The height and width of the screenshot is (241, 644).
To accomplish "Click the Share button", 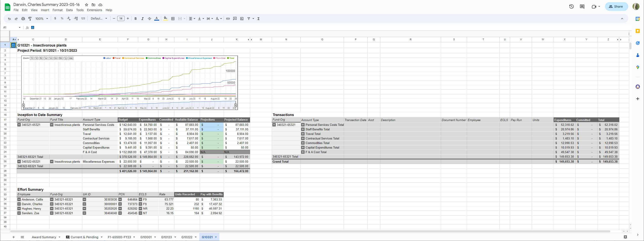I will [616, 6].
